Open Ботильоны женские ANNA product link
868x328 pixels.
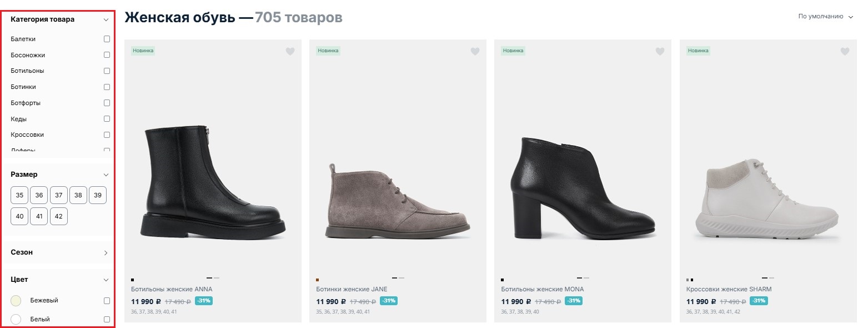click(x=172, y=289)
